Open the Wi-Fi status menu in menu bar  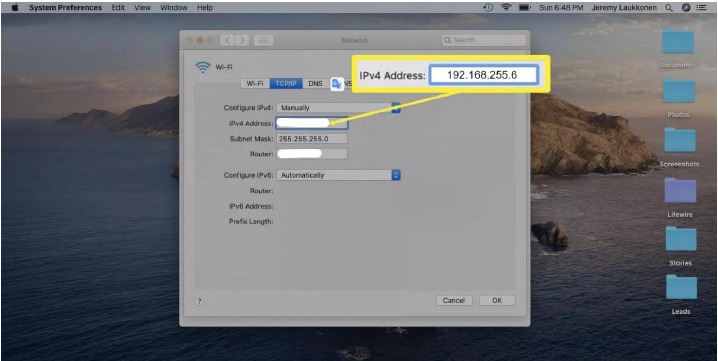pyautogui.click(x=506, y=8)
